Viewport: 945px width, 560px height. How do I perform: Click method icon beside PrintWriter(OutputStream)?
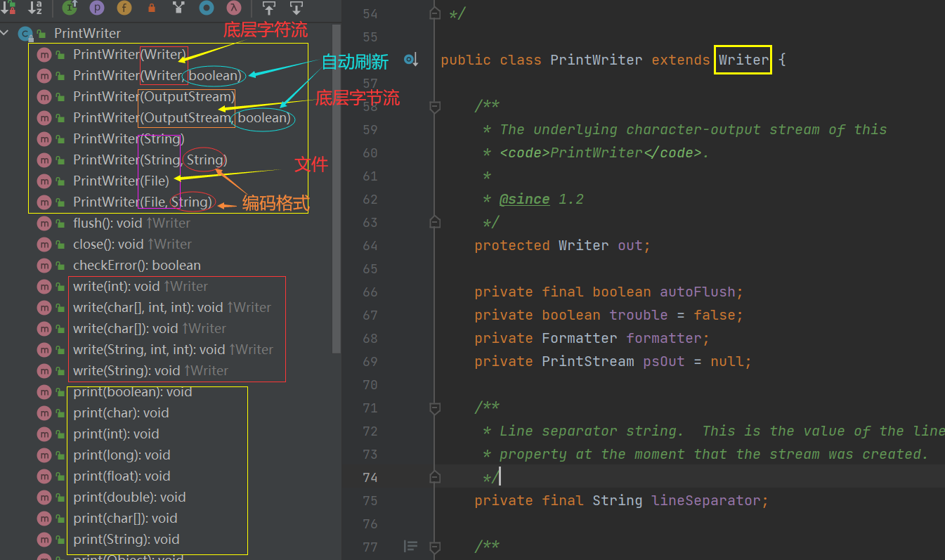(44, 96)
